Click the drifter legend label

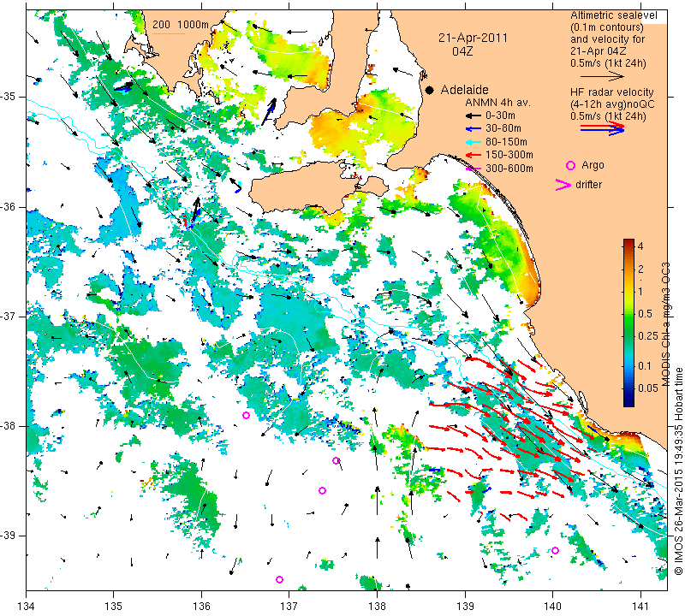(588, 185)
